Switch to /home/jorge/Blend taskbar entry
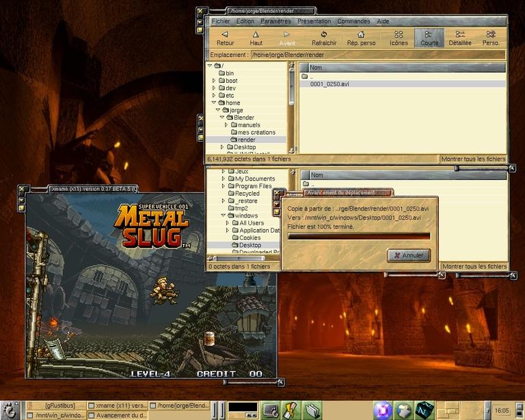 (x=179, y=406)
